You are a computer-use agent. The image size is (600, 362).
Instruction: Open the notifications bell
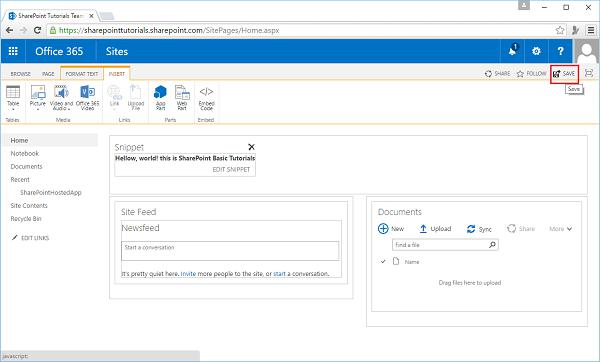click(x=512, y=51)
